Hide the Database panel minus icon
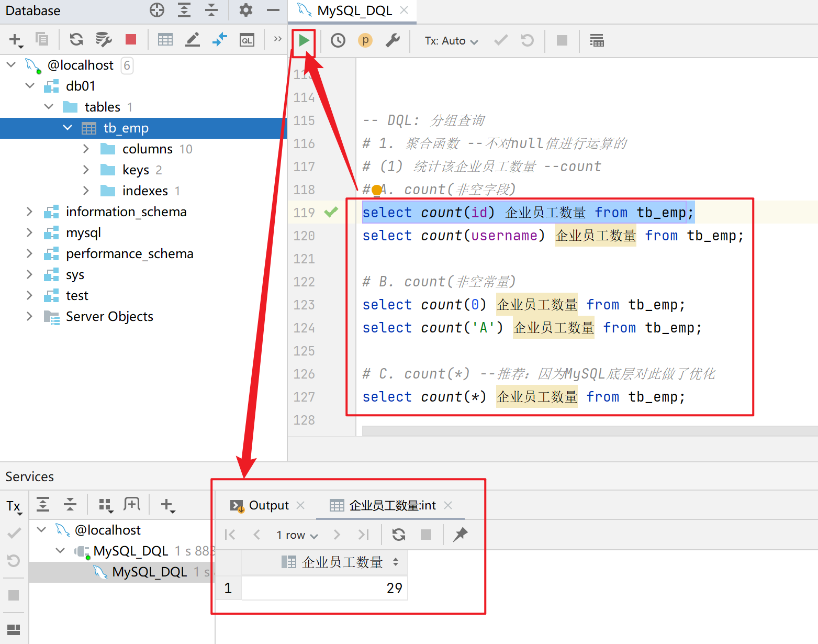The height and width of the screenshot is (644, 818). pos(273,10)
